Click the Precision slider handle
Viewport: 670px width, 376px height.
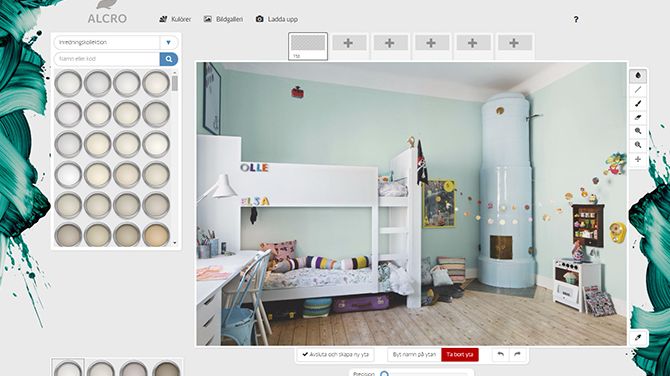(x=384, y=374)
